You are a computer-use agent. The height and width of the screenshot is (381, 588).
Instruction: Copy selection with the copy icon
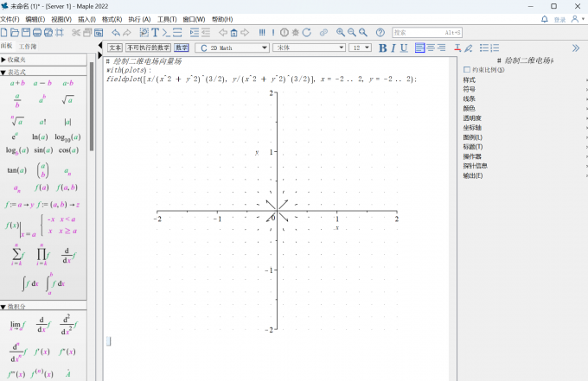pos(87,33)
